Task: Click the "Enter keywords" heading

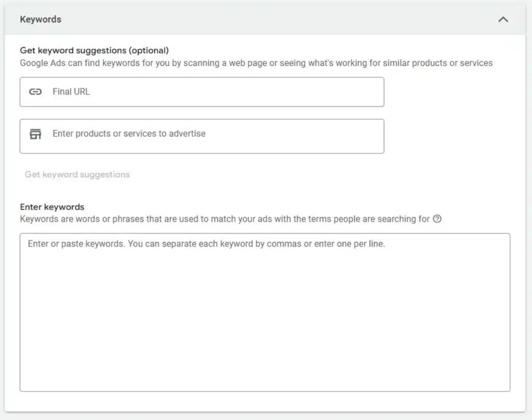Action: (52, 207)
